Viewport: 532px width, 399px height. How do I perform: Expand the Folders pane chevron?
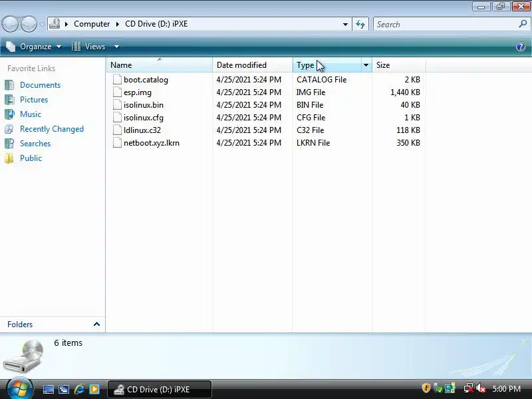click(x=96, y=325)
